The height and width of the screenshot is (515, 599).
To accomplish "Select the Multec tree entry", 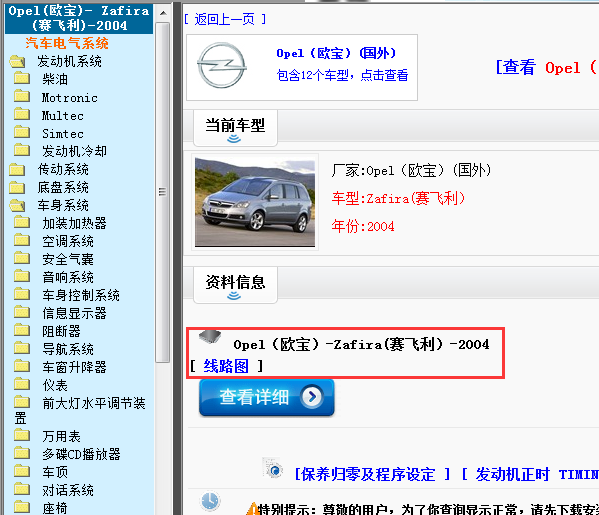I will (63, 116).
